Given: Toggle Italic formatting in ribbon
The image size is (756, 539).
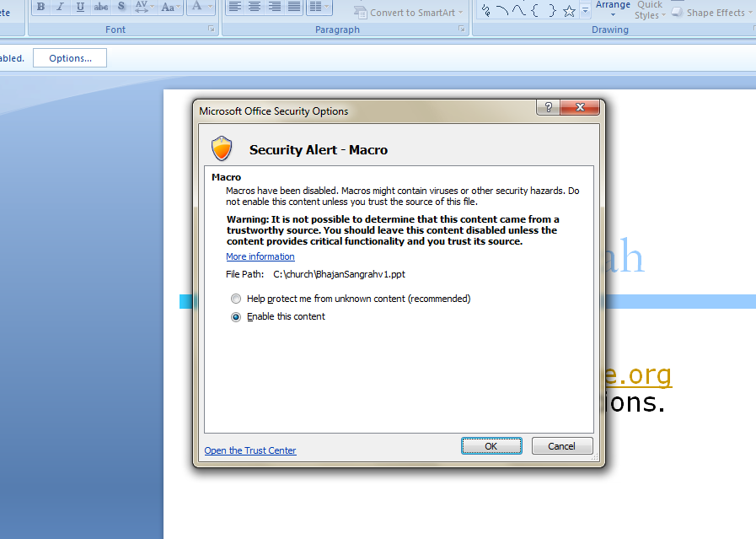Looking at the screenshot, I should pos(61,7).
